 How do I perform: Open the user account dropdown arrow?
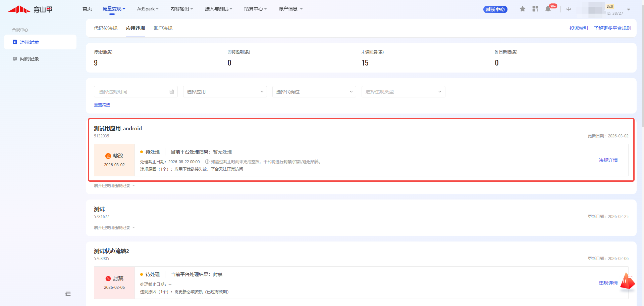(629, 9)
